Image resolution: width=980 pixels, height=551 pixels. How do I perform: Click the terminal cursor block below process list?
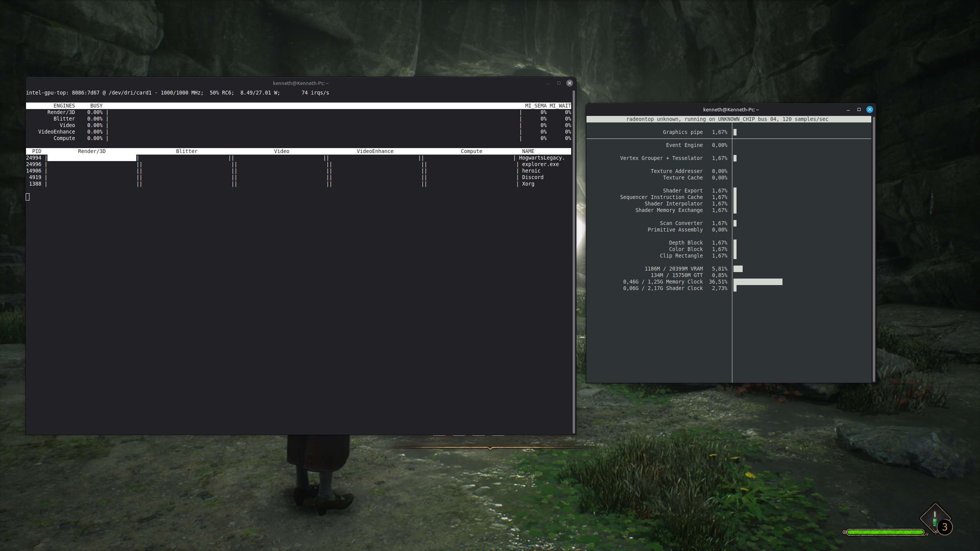coord(28,197)
